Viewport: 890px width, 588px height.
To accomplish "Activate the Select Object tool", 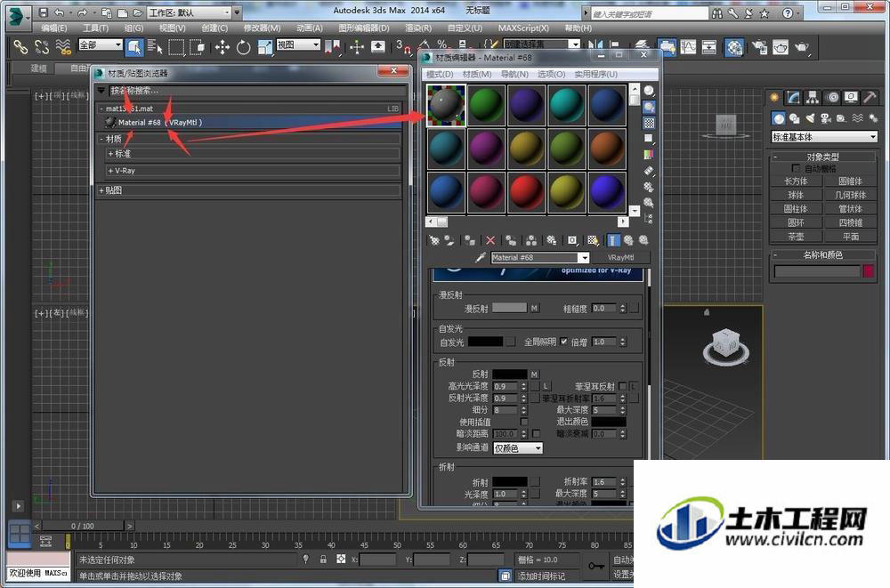I will 134,46.
